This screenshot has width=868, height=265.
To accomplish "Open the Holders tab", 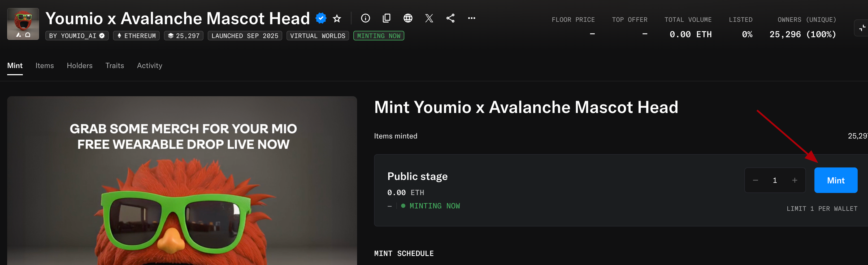I will click(80, 65).
